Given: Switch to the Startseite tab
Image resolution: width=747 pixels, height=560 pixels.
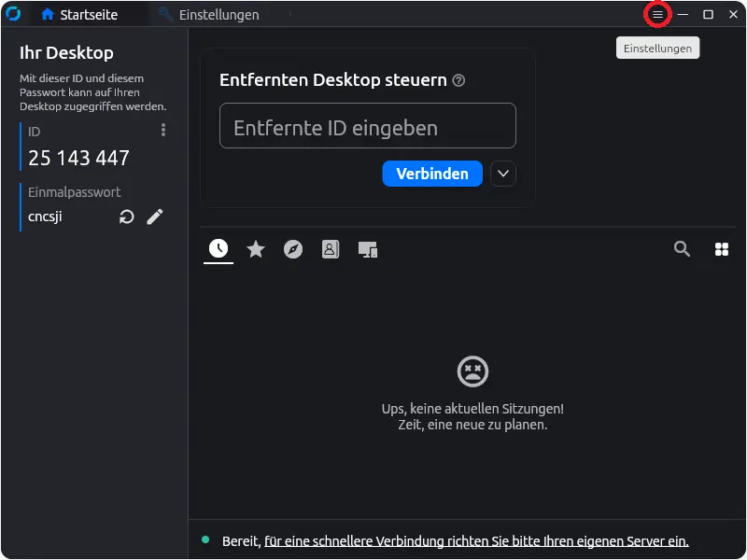Looking at the screenshot, I should click(79, 15).
